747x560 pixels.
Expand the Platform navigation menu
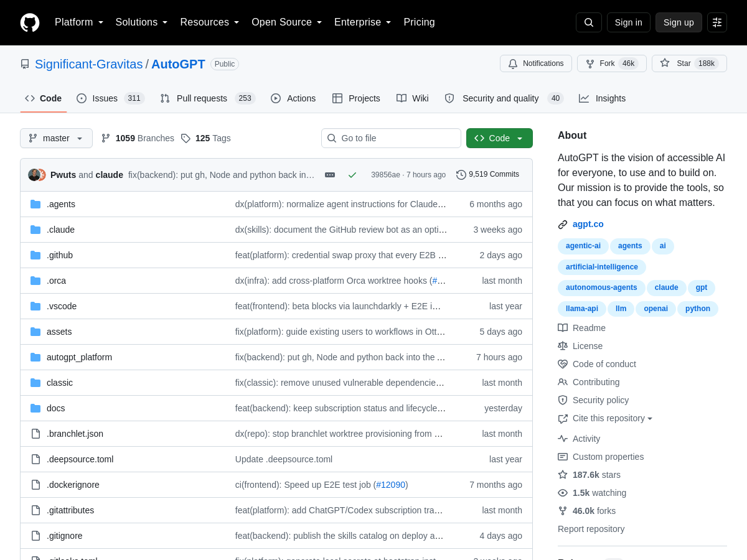pyautogui.click(x=79, y=22)
